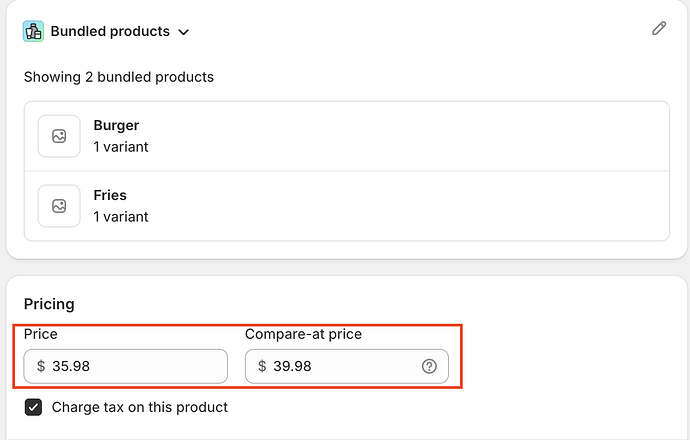Viewport: 690px width, 440px height.
Task: Click the Compare-at price field label
Action: coord(303,334)
